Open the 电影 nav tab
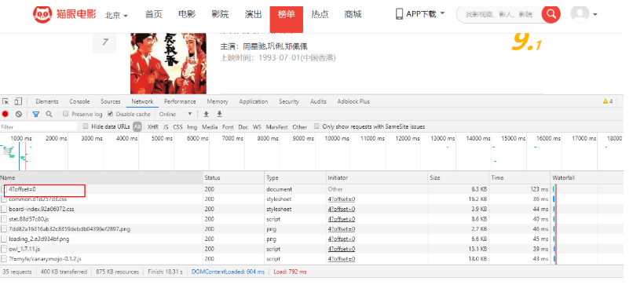Viewport: 644px width, 303px height. point(187,15)
